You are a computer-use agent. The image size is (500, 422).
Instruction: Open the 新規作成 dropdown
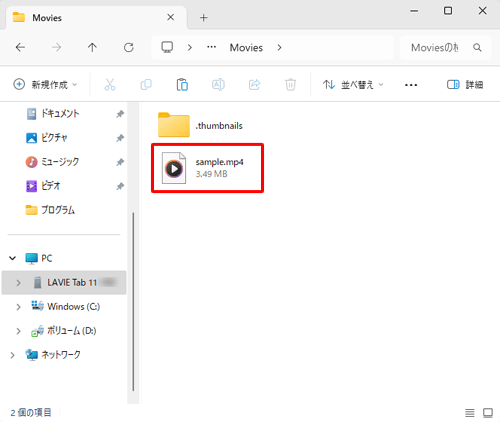coord(45,85)
